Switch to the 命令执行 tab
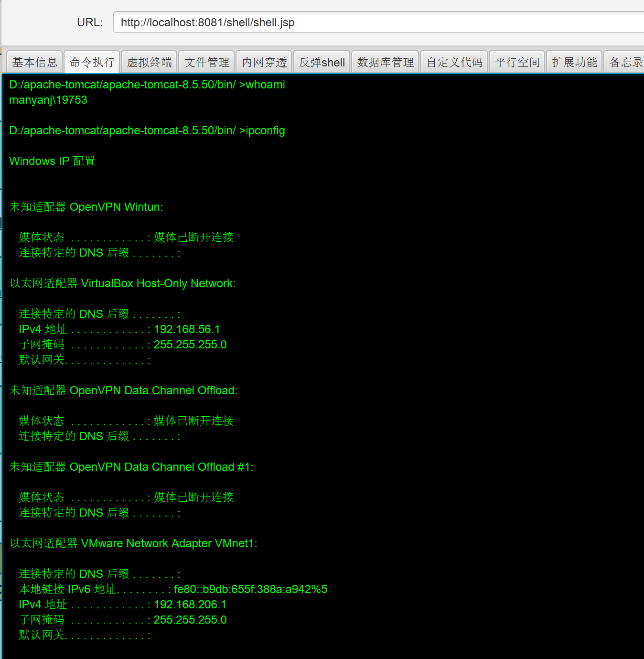Image resolution: width=644 pixels, height=659 pixels. (92, 62)
